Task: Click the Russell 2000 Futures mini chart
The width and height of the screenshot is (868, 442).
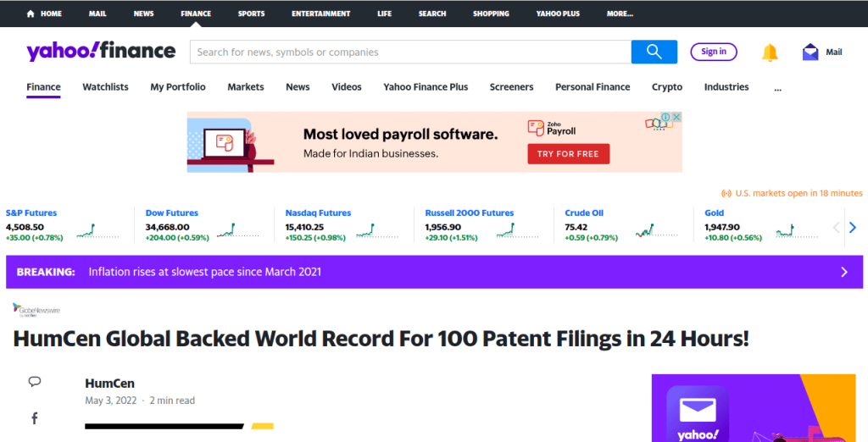Action: pyautogui.click(x=517, y=230)
